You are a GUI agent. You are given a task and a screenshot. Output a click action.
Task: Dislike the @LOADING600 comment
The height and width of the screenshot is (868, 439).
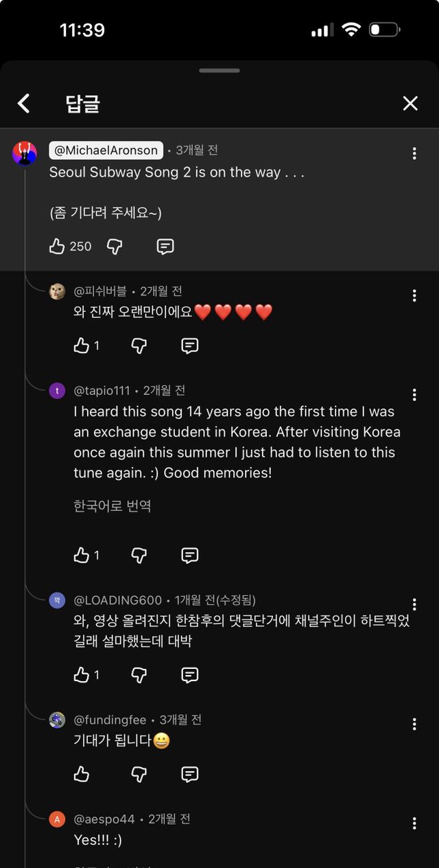pyautogui.click(x=139, y=675)
